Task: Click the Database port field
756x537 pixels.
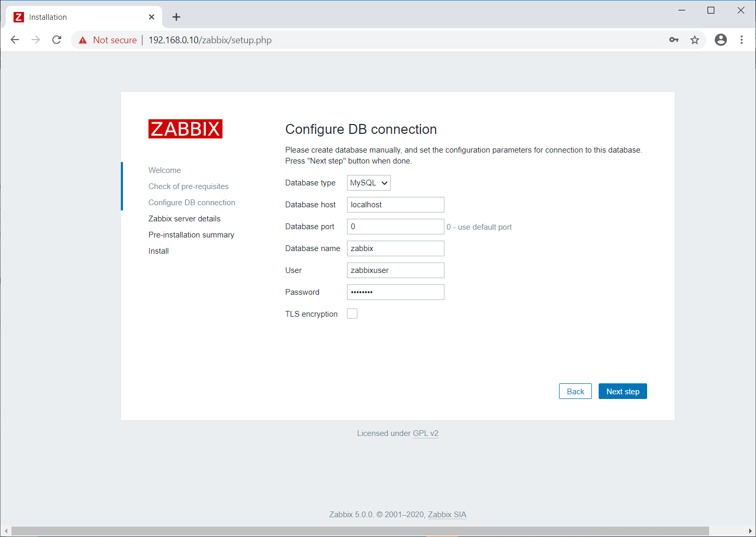Action: click(395, 227)
